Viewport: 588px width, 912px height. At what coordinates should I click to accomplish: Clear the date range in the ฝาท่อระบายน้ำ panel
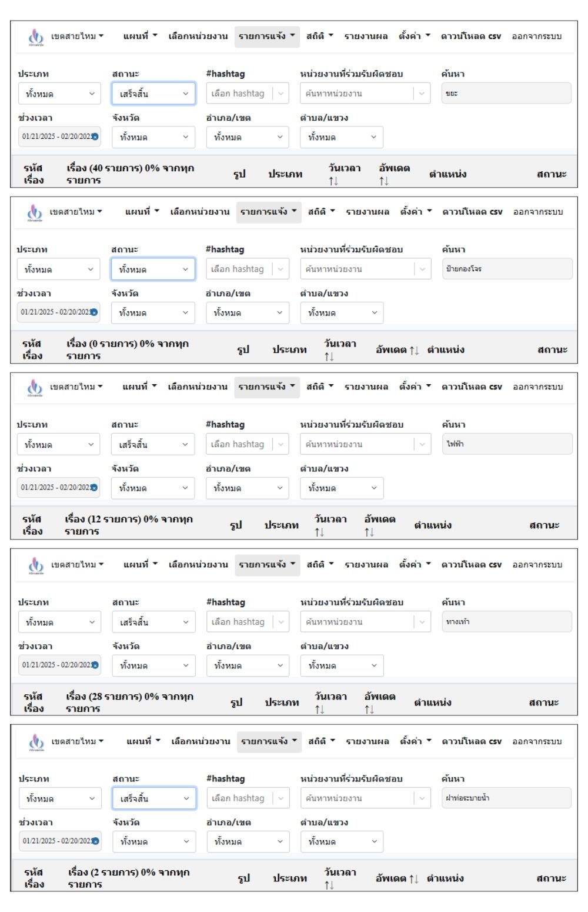coord(95,841)
